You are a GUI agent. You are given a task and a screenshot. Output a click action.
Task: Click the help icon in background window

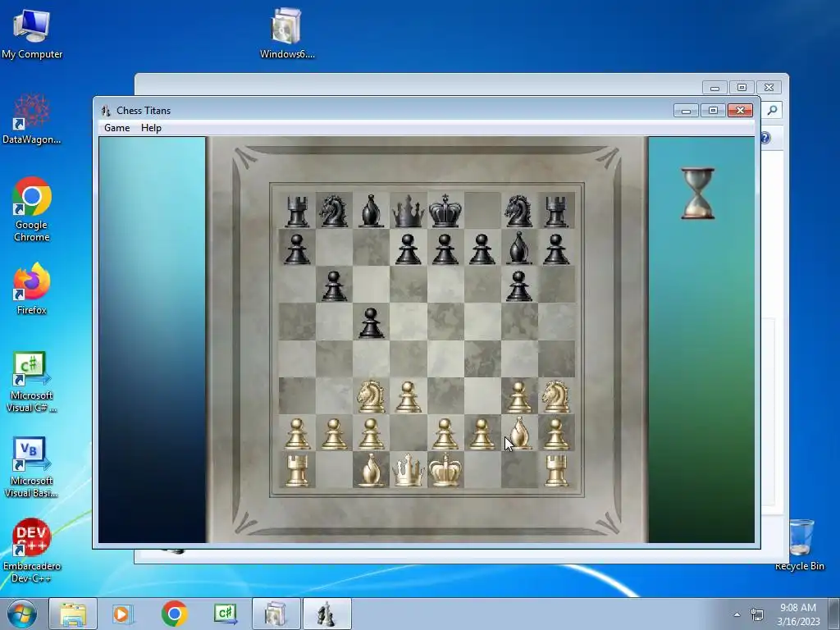coord(765,138)
